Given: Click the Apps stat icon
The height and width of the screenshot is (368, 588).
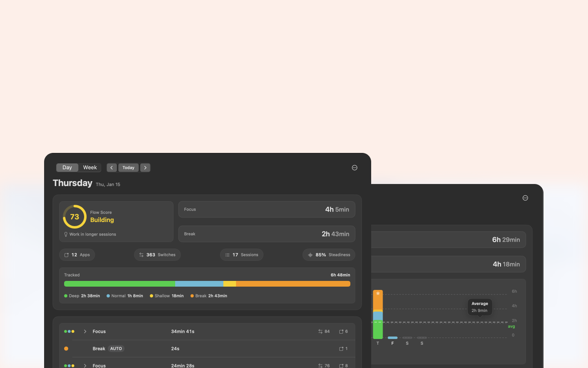Looking at the screenshot, I should click(x=67, y=255).
